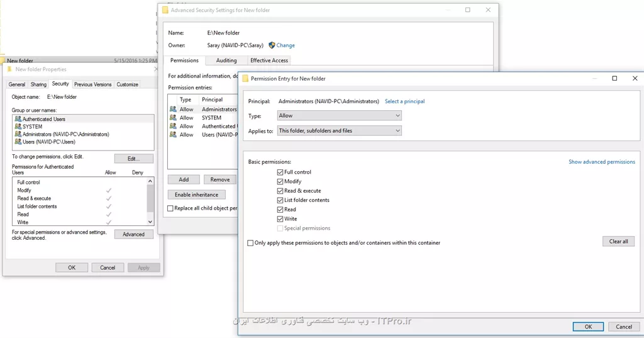Open the General tab in Properties
This screenshot has width=644, height=338.
pyautogui.click(x=17, y=84)
